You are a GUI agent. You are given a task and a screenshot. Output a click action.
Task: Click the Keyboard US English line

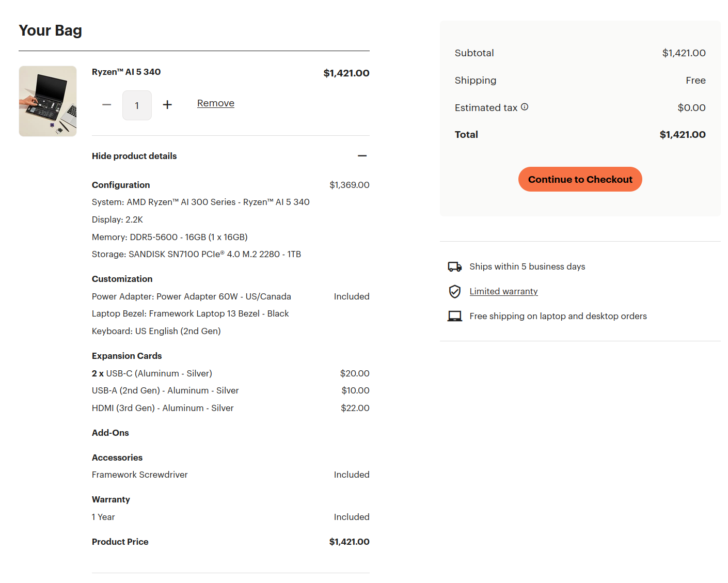[156, 331]
